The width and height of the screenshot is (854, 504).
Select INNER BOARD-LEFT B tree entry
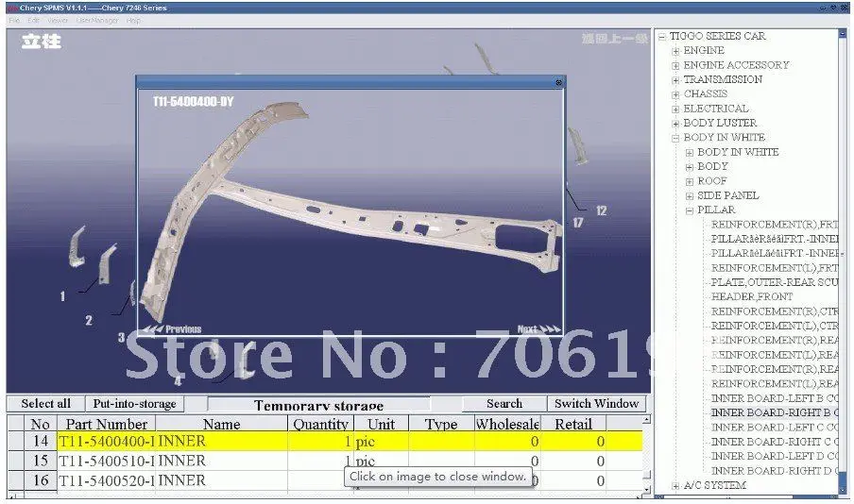tap(775, 398)
